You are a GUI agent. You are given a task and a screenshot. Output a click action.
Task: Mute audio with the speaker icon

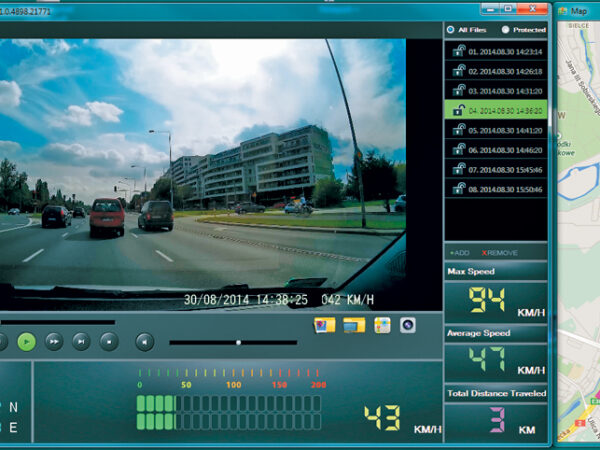(x=145, y=342)
